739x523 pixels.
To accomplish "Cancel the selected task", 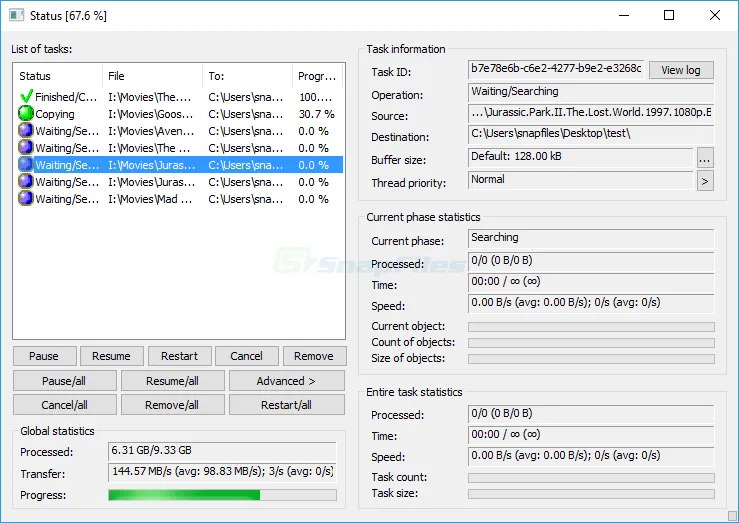I will pos(246,356).
